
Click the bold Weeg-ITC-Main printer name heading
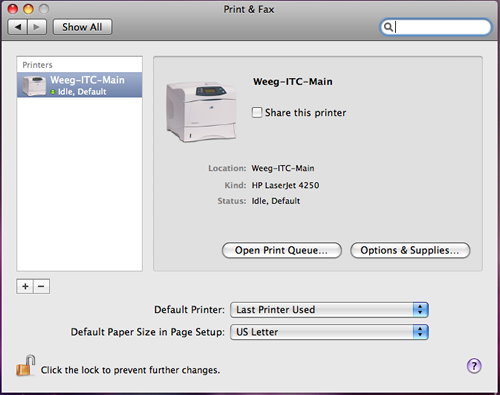(x=293, y=82)
